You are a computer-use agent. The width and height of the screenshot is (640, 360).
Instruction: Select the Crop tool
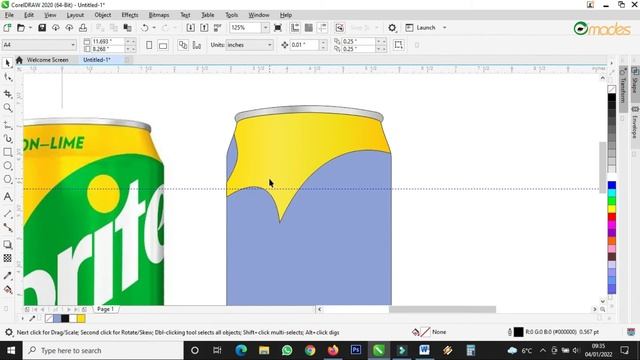(x=7, y=94)
